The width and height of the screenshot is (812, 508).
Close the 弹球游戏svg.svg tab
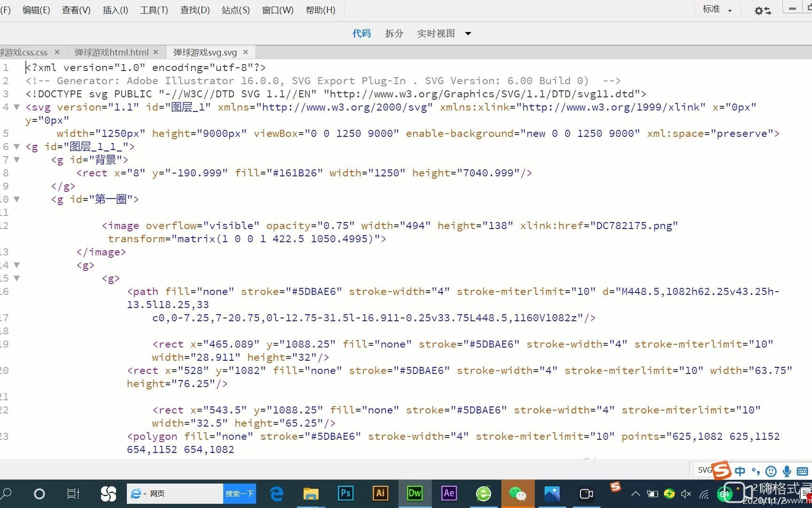point(245,52)
